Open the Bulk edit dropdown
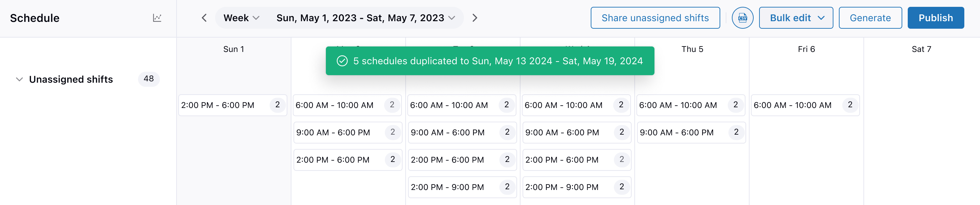980x205 pixels. click(796, 18)
